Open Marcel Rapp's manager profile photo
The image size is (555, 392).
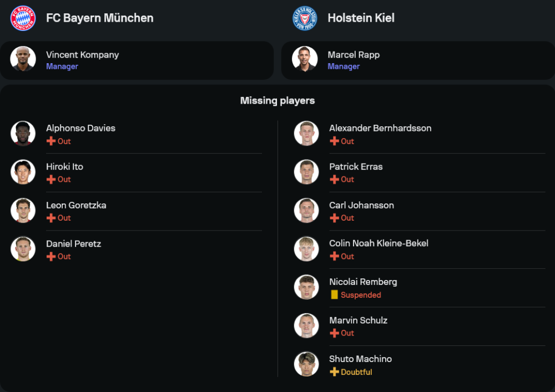point(305,59)
